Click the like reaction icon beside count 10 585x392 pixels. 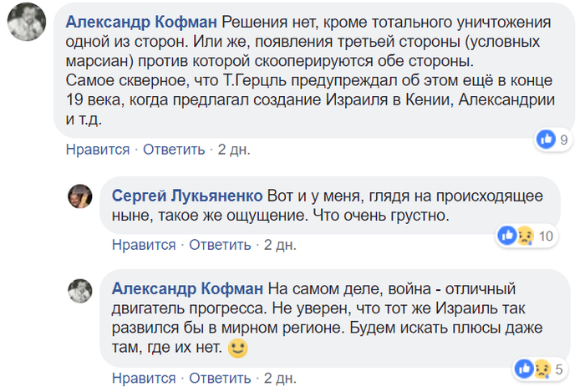(x=506, y=235)
